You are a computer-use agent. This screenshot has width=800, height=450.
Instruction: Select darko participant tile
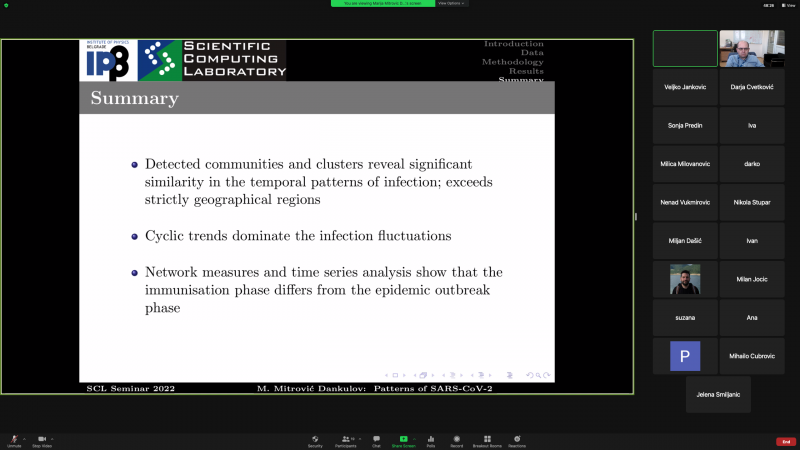coord(752,164)
